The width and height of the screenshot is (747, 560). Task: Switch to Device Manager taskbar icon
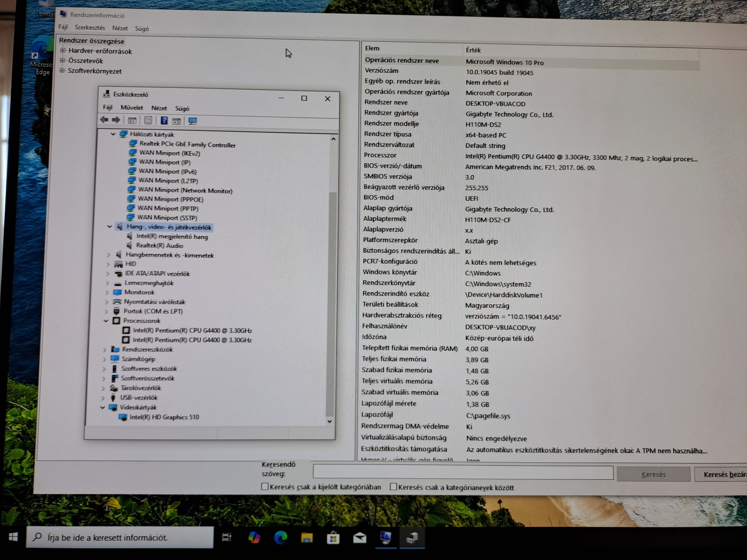coord(412,538)
